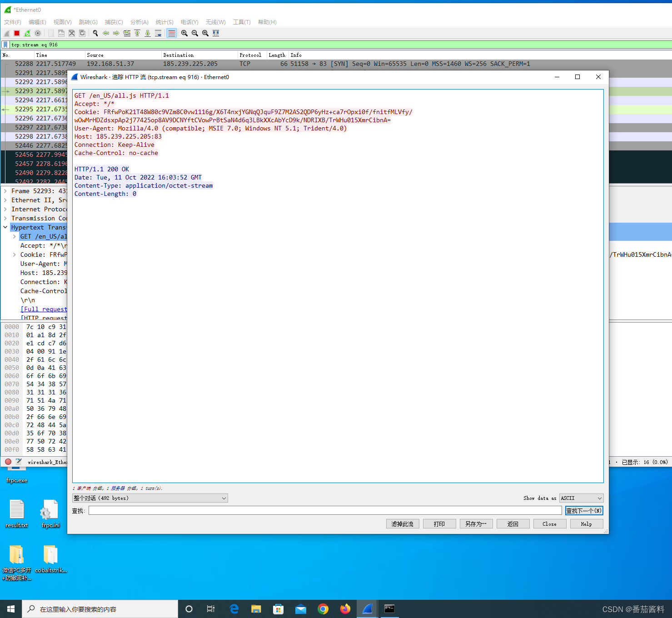The width and height of the screenshot is (672, 618).
Task: Jump to the last packet
Action: point(148,33)
